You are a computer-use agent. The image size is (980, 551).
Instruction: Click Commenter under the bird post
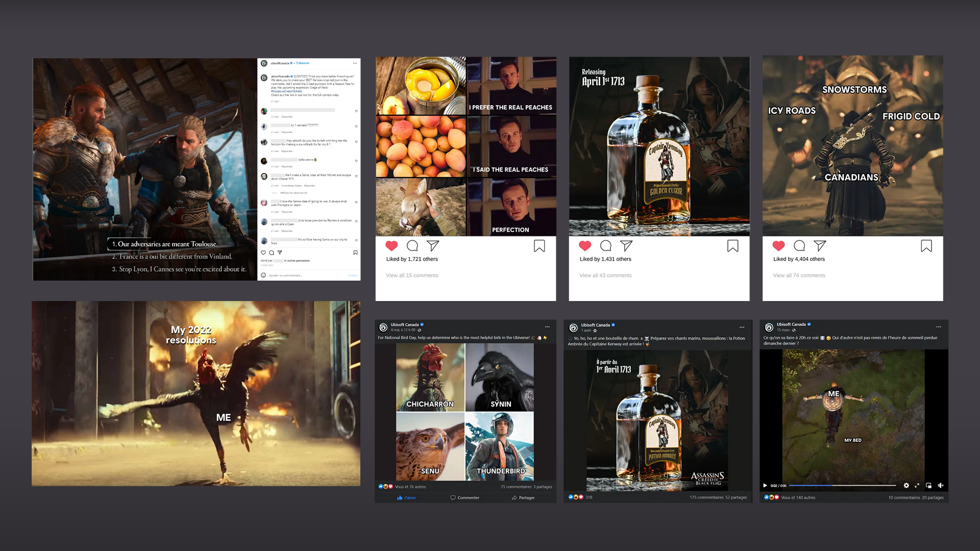464,498
